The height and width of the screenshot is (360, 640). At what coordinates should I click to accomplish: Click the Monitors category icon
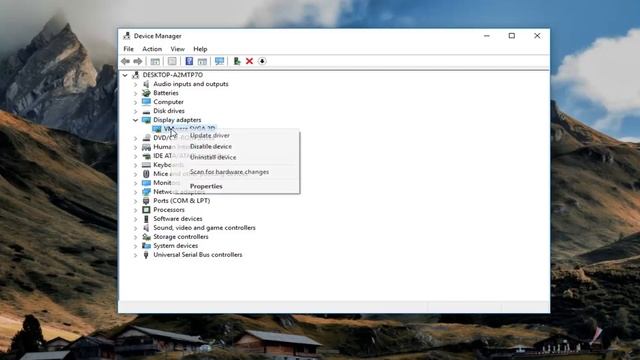pyautogui.click(x=146, y=183)
